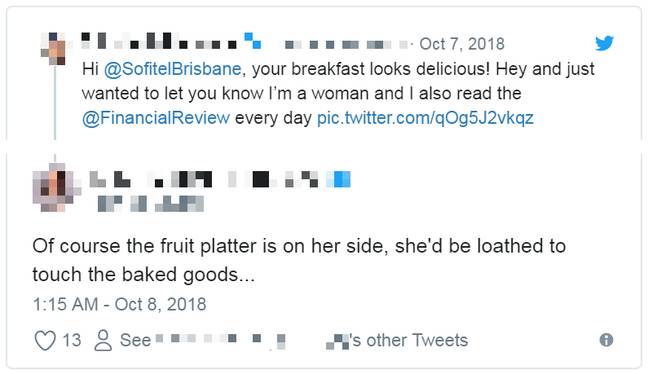This screenshot has width=648, height=374.
Task: Open the @FinancialReview mention
Action: [x=156, y=118]
